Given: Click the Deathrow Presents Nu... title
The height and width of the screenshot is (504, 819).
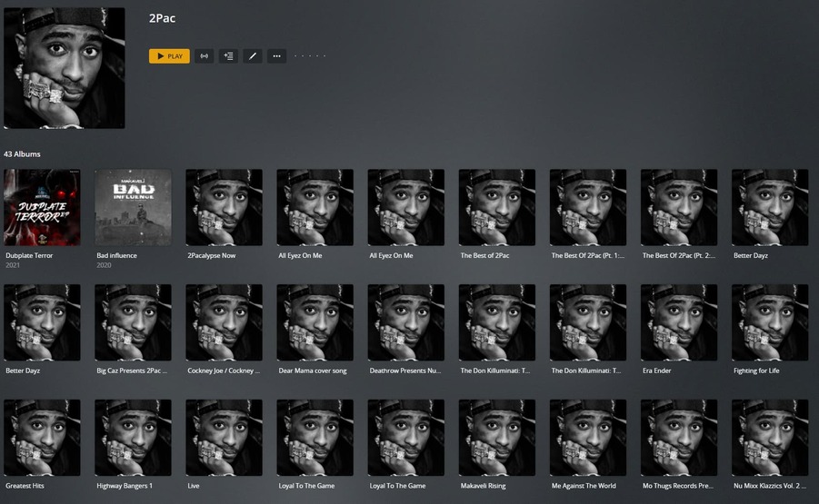Looking at the screenshot, I should pos(405,371).
